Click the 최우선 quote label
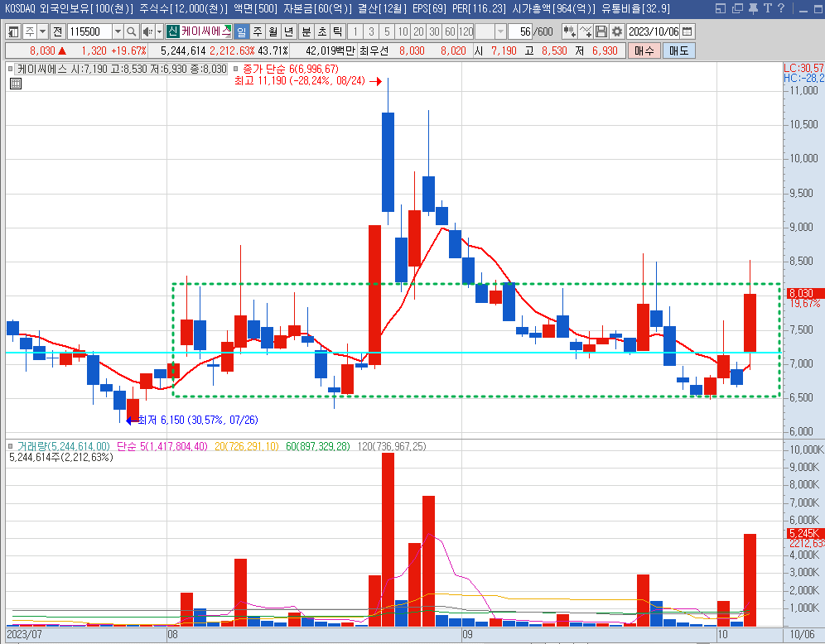 pyautogui.click(x=374, y=51)
